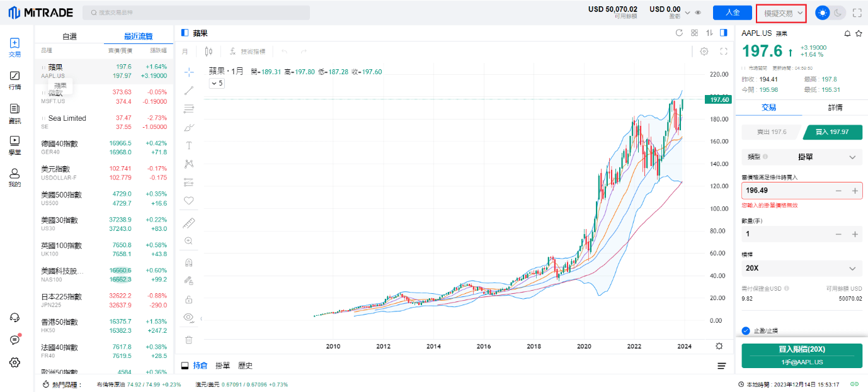Toggle the light/dark theme switch
868x392 pixels.
(830, 13)
